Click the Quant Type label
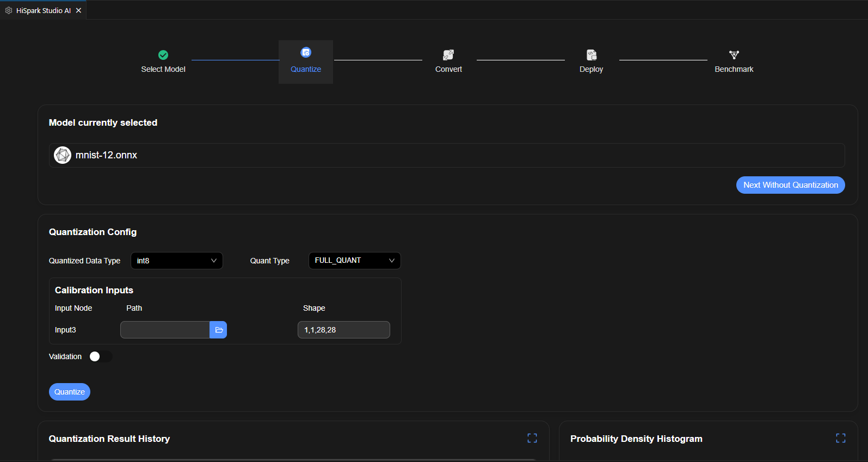 click(270, 261)
